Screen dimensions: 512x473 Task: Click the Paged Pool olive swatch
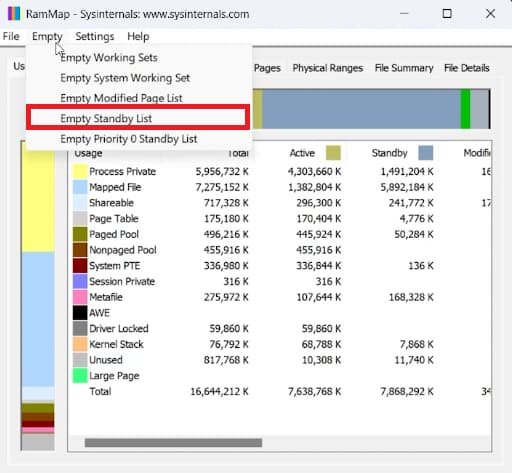(80, 234)
